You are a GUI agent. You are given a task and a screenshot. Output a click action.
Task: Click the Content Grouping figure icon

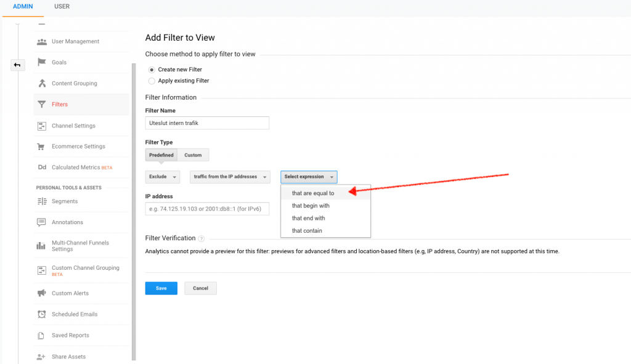pos(42,83)
